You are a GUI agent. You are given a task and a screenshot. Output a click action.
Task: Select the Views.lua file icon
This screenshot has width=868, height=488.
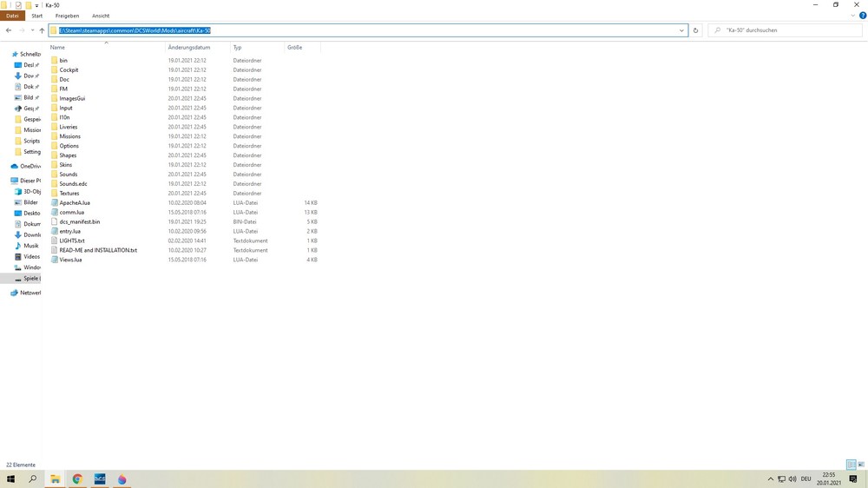click(x=54, y=260)
